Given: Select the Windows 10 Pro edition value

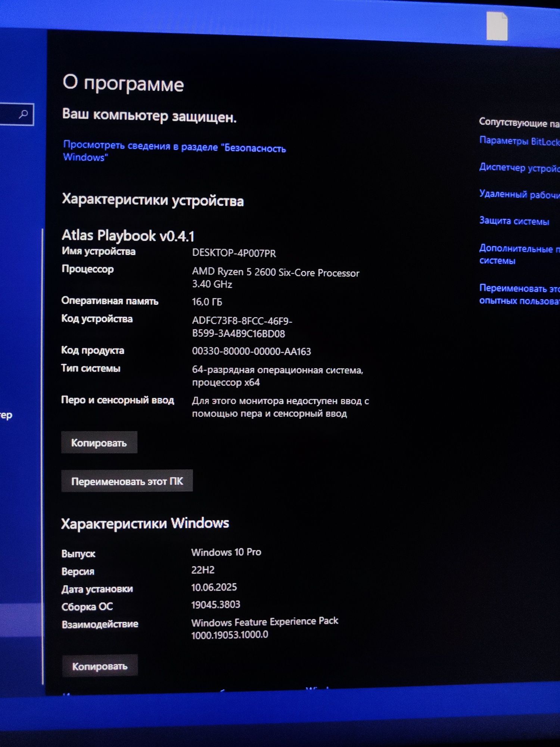Looking at the screenshot, I should pos(226,552).
